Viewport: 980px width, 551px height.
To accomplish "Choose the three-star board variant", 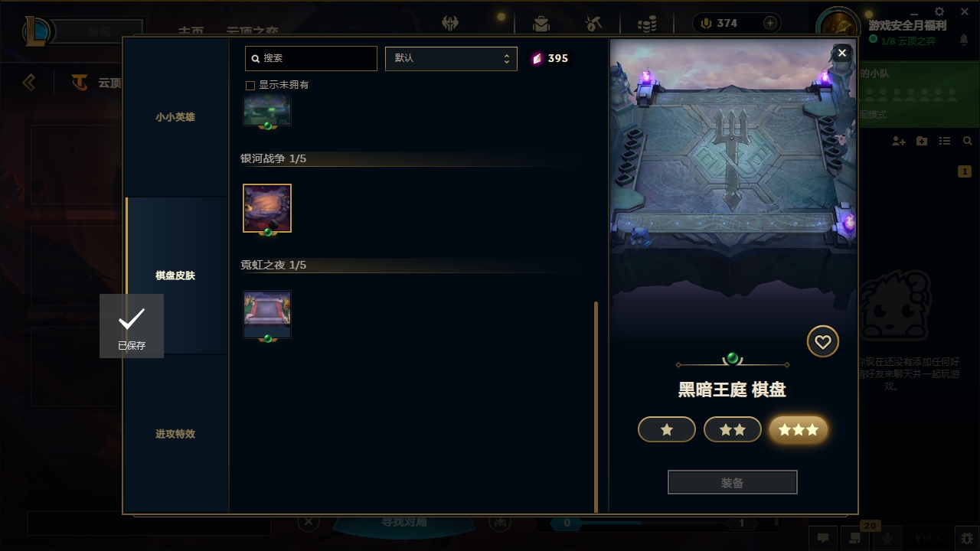I will tap(799, 429).
